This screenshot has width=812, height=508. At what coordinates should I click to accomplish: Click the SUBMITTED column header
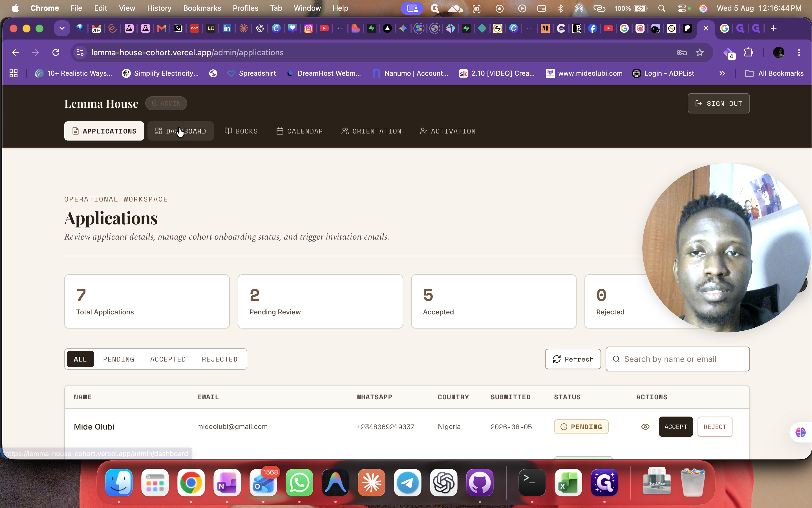pyautogui.click(x=510, y=397)
